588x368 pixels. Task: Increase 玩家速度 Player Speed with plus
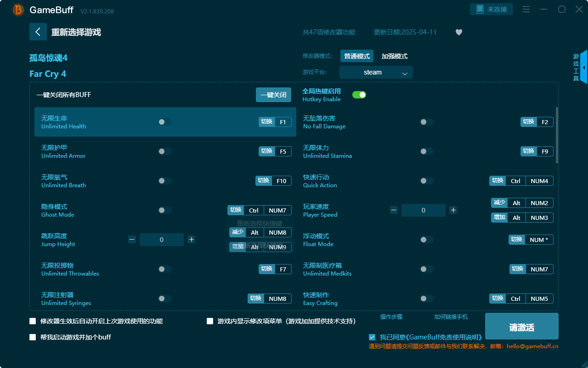coord(453,210)
